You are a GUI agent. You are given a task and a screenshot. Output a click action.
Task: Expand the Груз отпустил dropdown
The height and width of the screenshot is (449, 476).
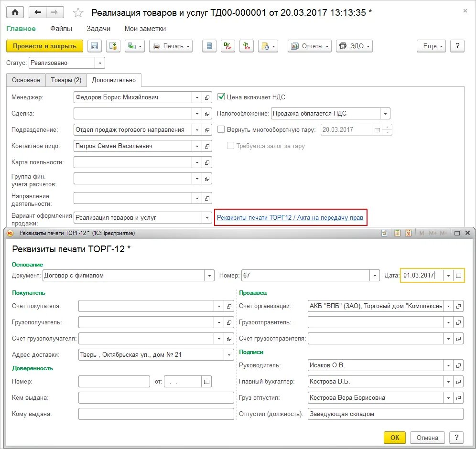point(448,398)
